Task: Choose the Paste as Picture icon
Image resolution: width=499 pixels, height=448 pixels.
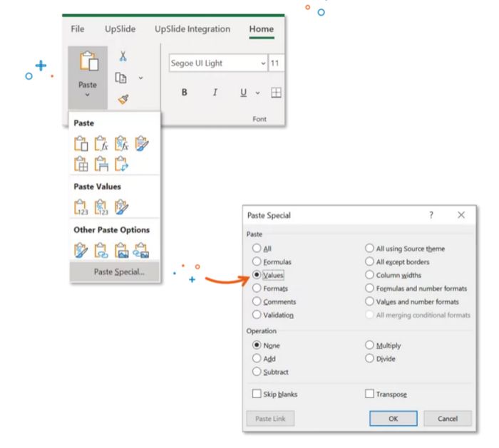Action: tap(122, 250)
